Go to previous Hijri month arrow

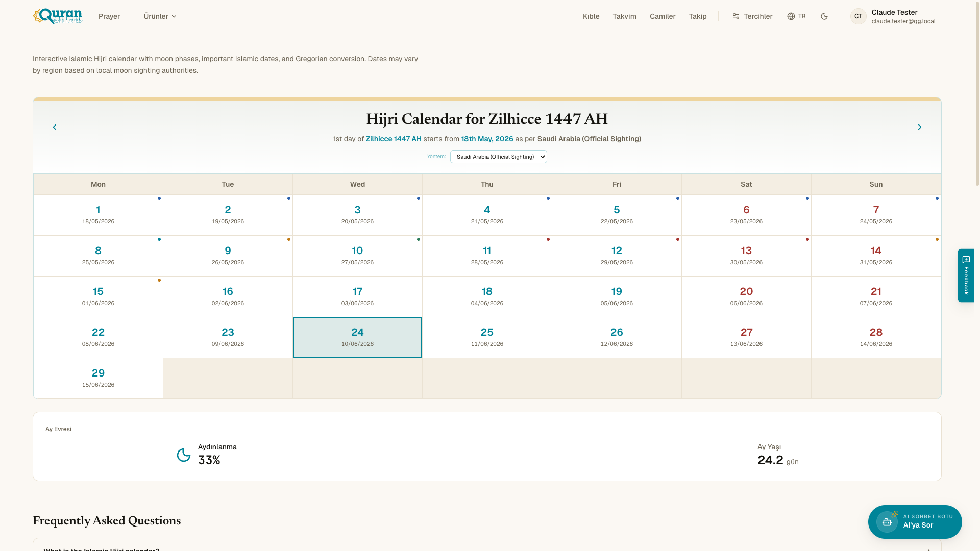click(x=55, y=127)
